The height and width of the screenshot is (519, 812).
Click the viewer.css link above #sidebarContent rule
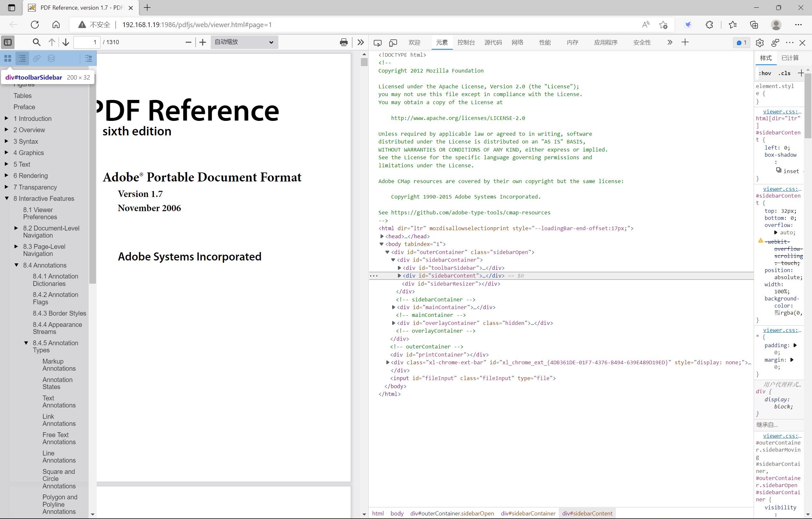coord(781,189)
